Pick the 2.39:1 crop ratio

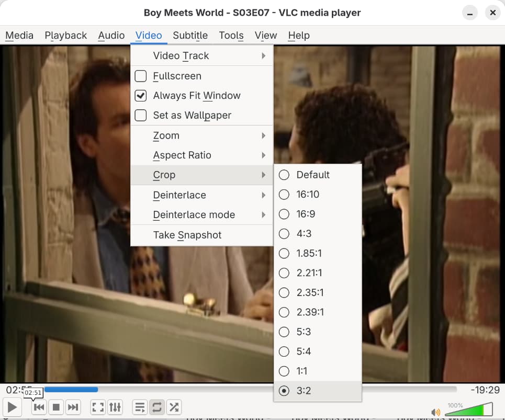[318, 312]
